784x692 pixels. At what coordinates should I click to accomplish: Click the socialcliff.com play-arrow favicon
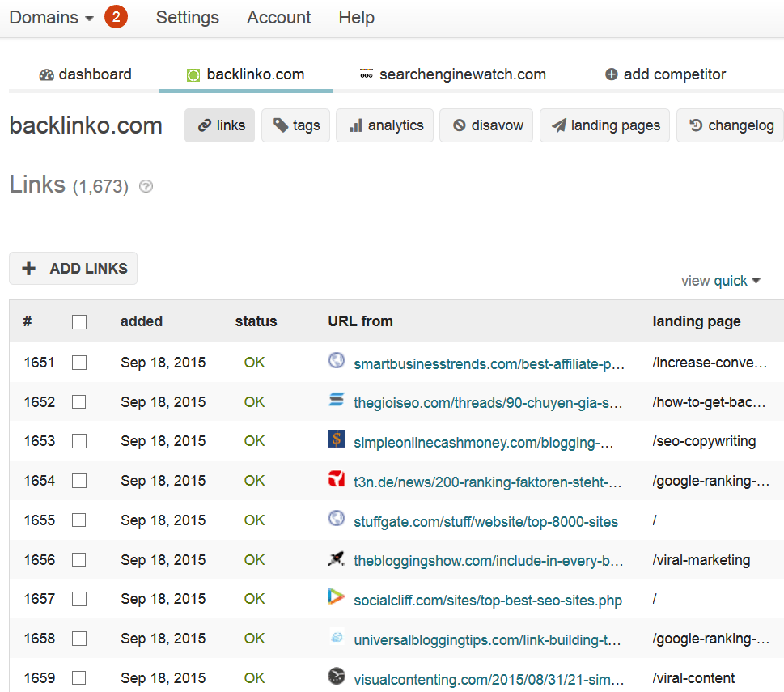[336, 596]
